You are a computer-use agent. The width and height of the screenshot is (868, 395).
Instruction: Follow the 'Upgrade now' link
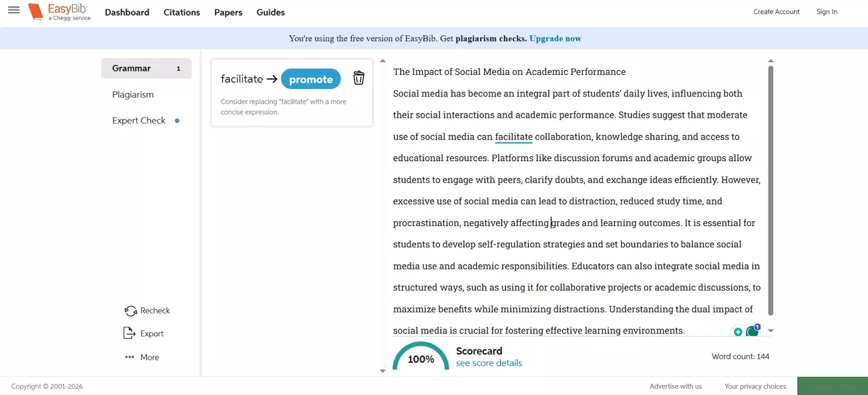(555, 39)
